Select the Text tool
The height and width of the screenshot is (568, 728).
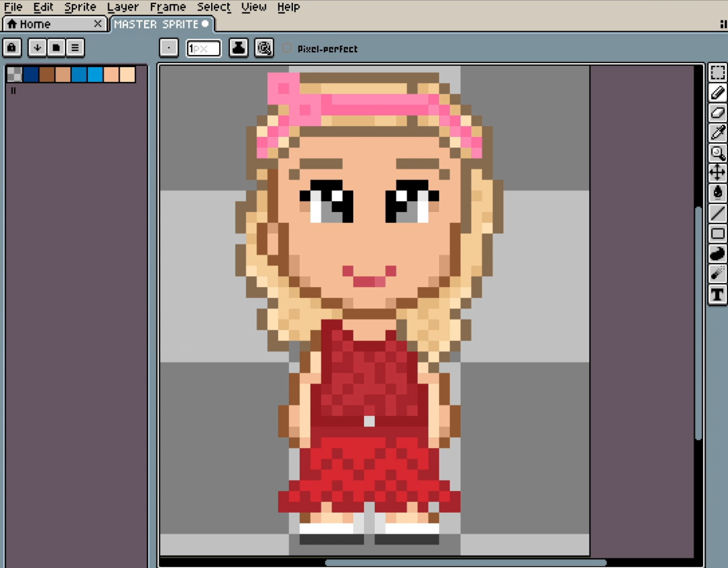tap(717, 295)
